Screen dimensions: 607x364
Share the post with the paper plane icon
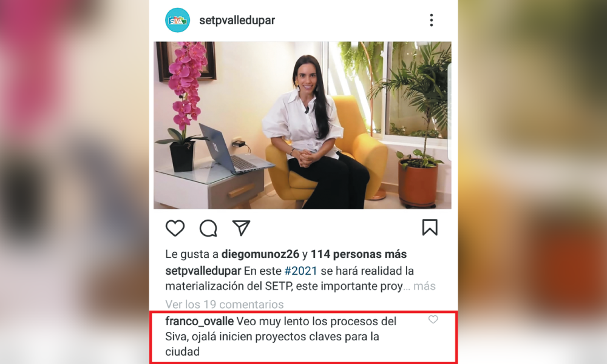[241, 228]
